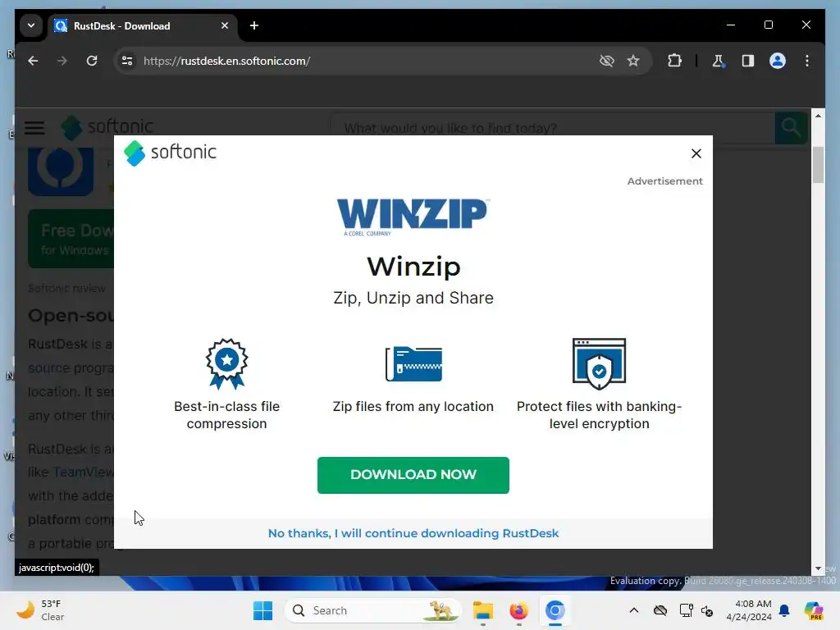Click the taskbar Search box
Viewport: 840px width, 630px height.
373,610
